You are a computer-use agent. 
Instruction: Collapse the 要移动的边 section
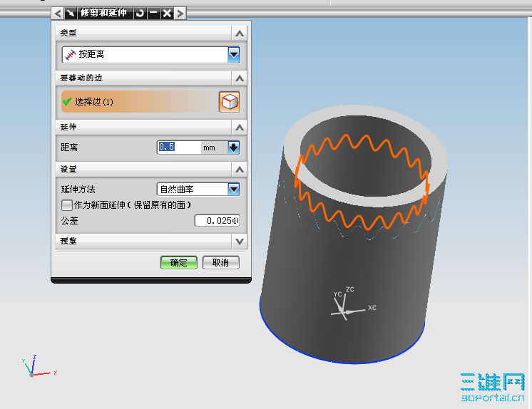coord(240,78)
